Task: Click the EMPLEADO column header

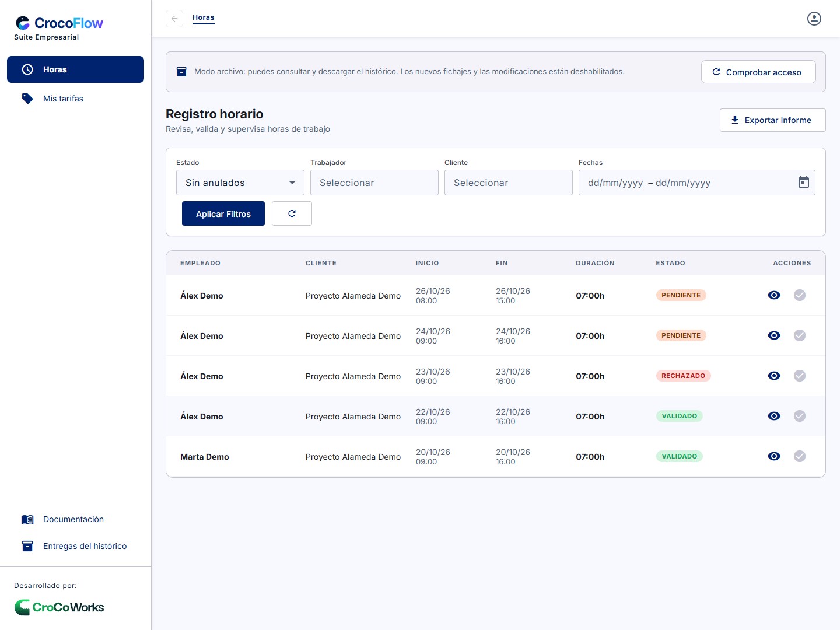Action: 200,263
